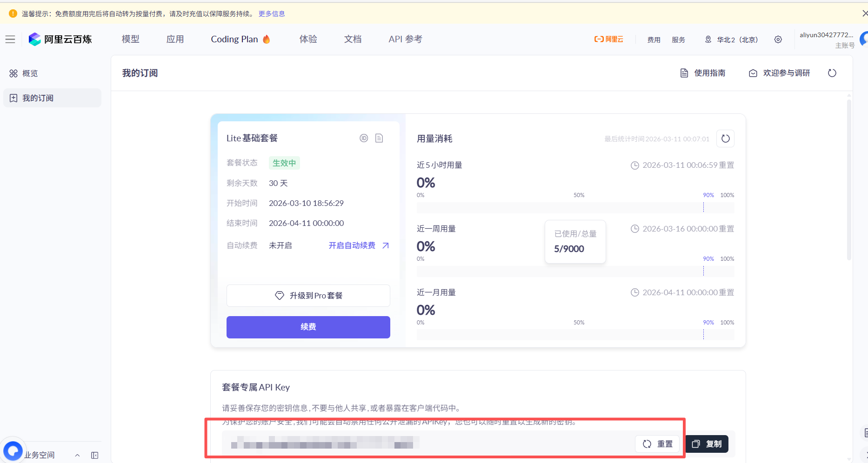Viewport: 868px width, 463px height.
Task: Collapse sidebar panel icon
Action: (95, 455)
